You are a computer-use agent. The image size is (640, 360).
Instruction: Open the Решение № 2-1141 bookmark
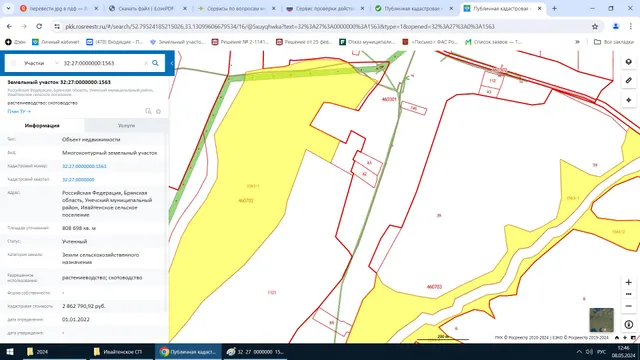click(240, 42)
